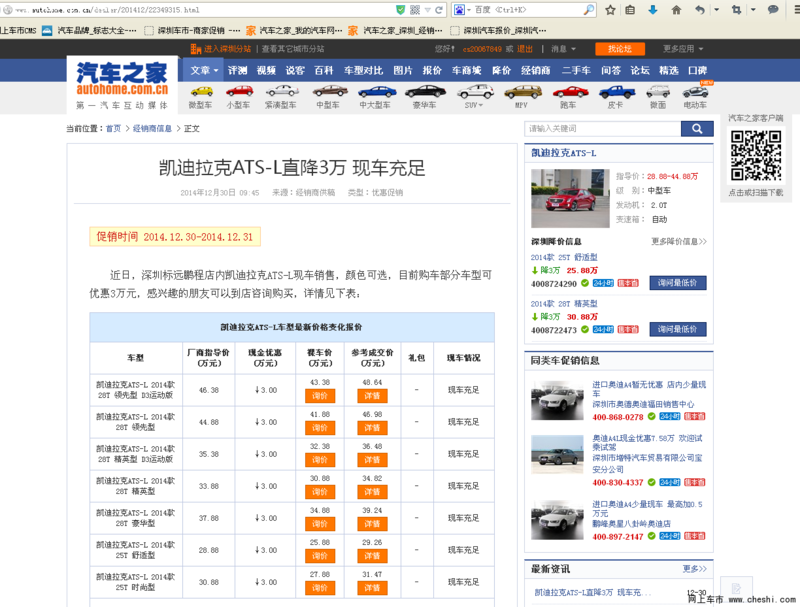Click the 汽车之家客户端 QR code image
800x607 pixels.
(756, 156)
